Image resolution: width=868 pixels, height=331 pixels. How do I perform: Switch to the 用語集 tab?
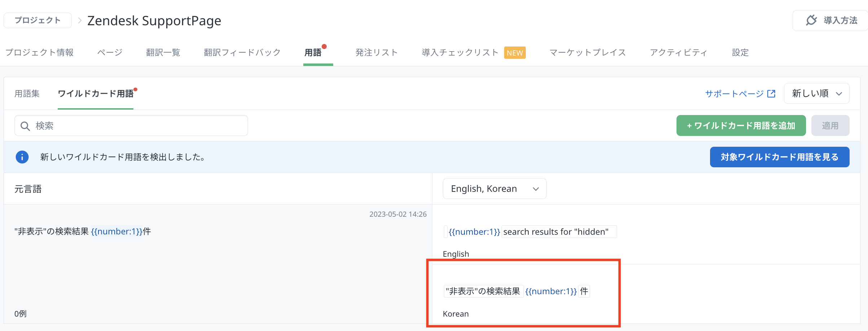27,94
